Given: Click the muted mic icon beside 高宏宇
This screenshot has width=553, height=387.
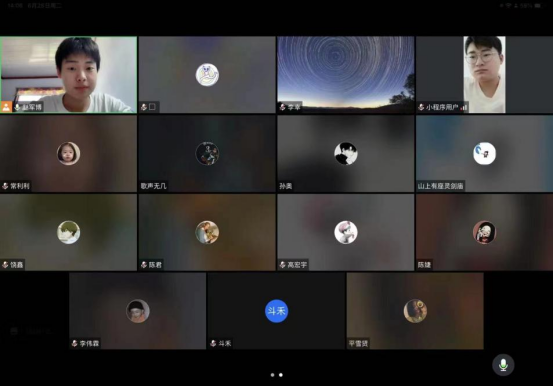Looking at the screenshot, I should tap(283, 265).
